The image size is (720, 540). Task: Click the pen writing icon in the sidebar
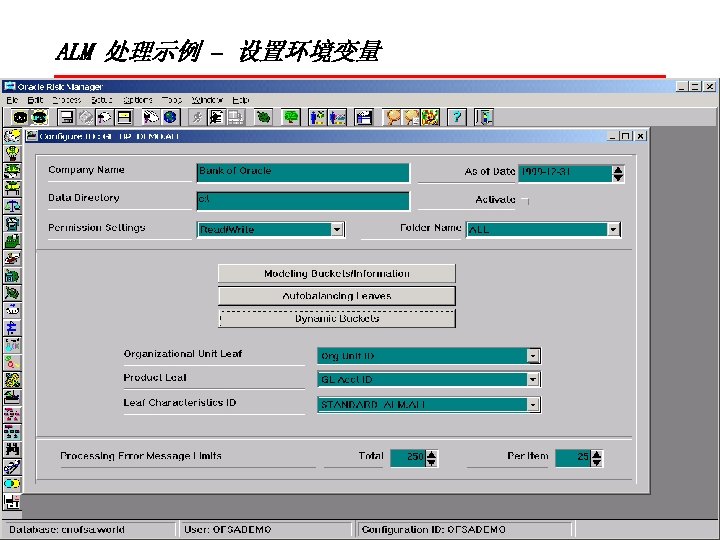pos(12,466)
